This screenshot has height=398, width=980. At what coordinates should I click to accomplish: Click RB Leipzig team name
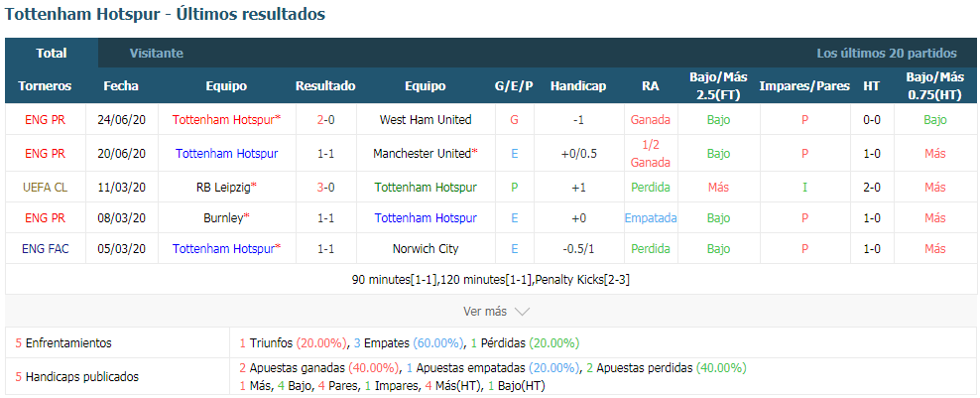tap(226, 188)
